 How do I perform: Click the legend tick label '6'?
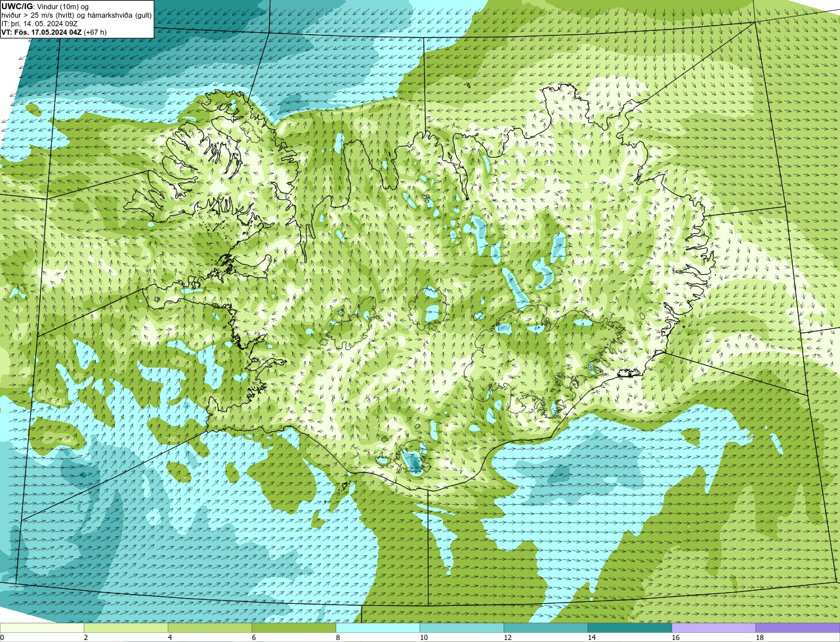click(254, 637)
